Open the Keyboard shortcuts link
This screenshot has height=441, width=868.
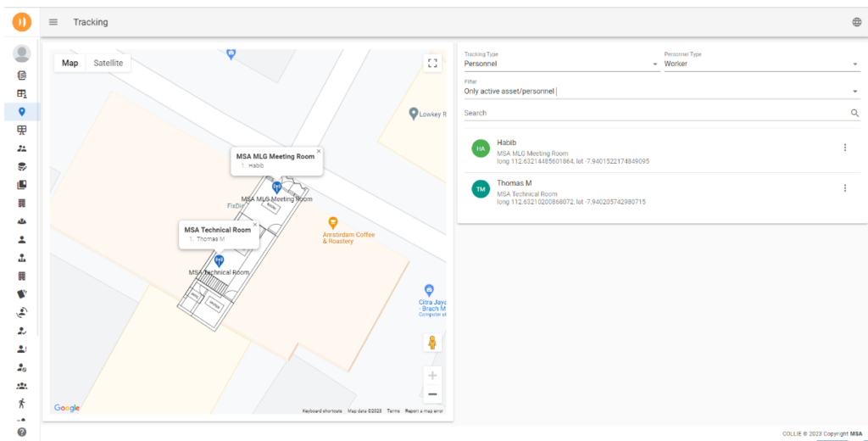pyautogui.click(x=323, y=411)
